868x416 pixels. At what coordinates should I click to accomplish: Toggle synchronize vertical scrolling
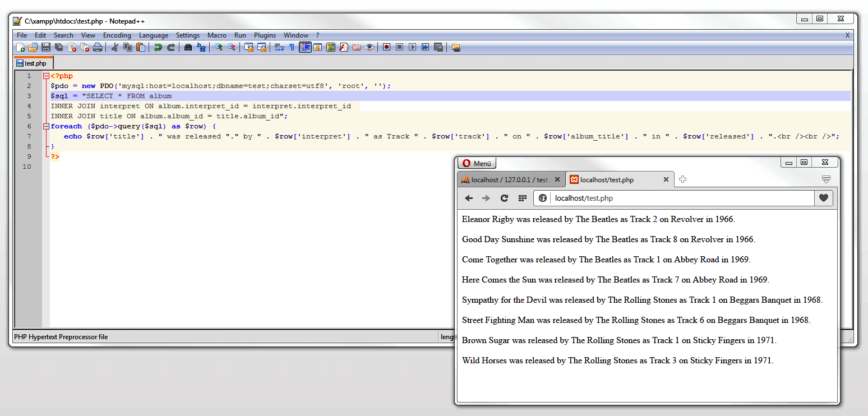pos(249,47)
